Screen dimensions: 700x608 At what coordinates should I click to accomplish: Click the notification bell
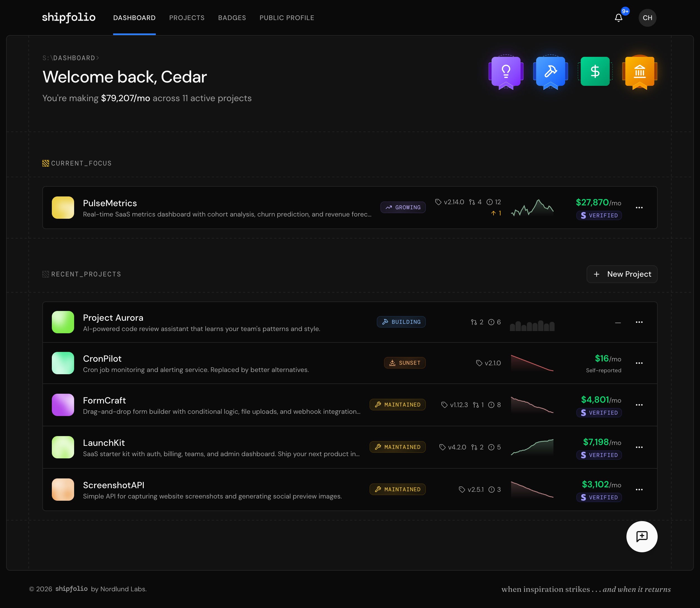618,18
